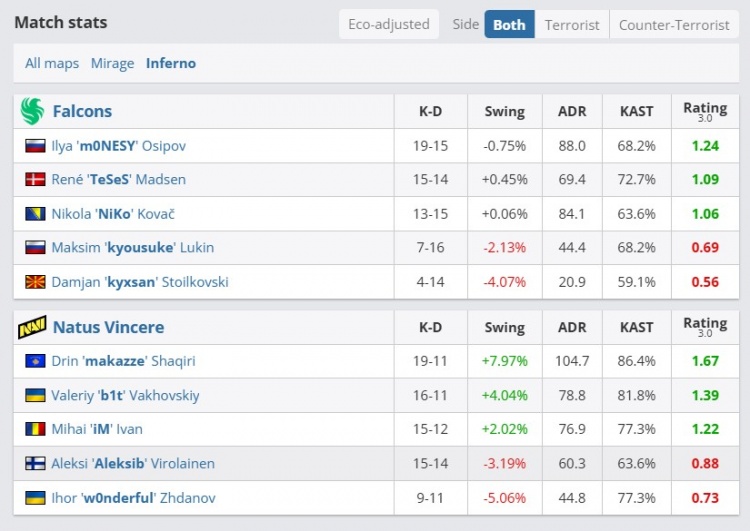Click the Russian flag beside m0NESY
The image size is (750, 531).
click(35, 146)
